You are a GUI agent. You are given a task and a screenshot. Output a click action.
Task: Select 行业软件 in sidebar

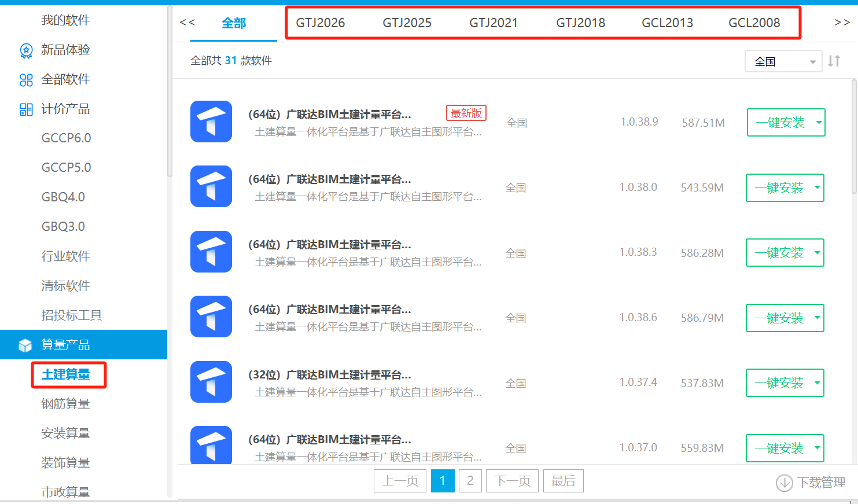66,256
